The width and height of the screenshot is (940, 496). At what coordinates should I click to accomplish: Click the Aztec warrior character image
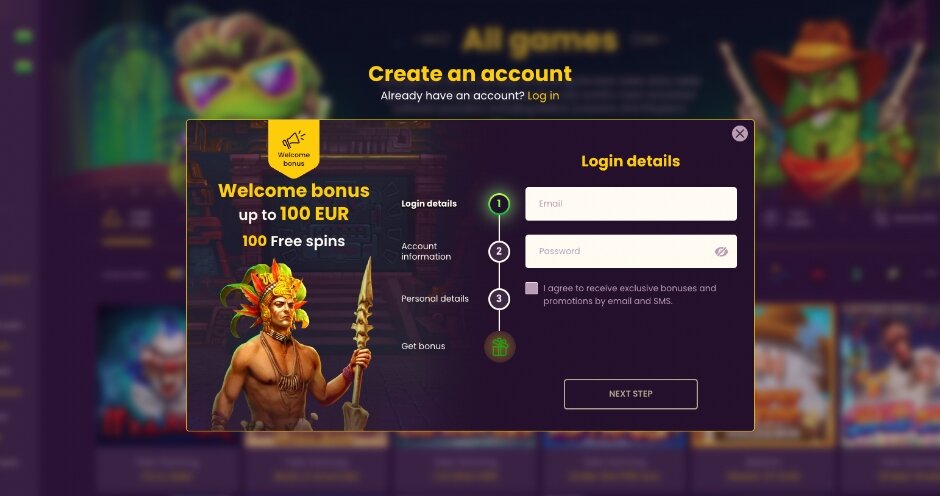point(294,345)
